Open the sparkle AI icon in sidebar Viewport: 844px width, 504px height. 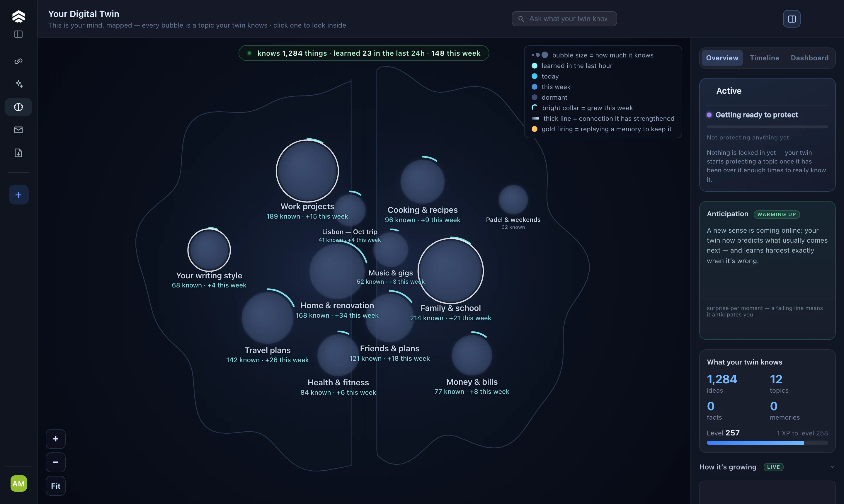point(18,84)
